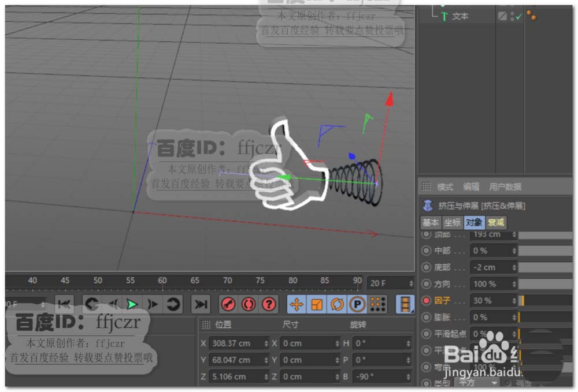The width and height of the screenshot is (578, 392).
Task: Toggle parameter keyframe recording P icon
Action: pos(357,304)
